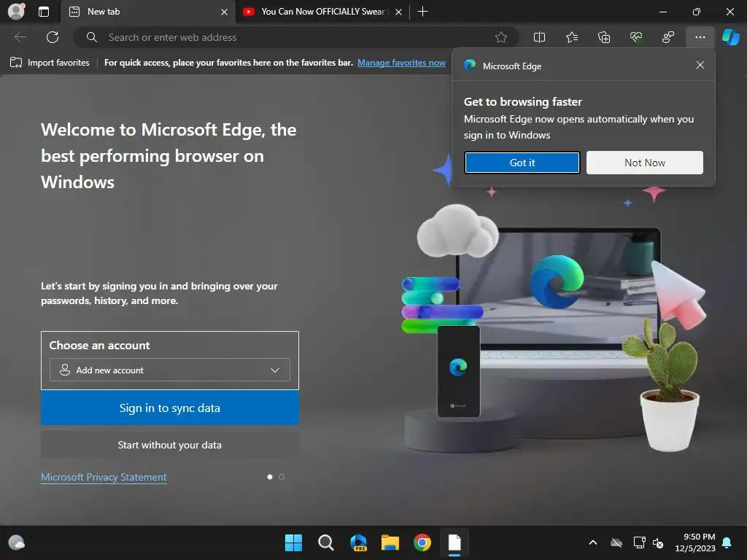
Task: Open the clock showing 9:50 PM
Action: click(x=695, y=542)
